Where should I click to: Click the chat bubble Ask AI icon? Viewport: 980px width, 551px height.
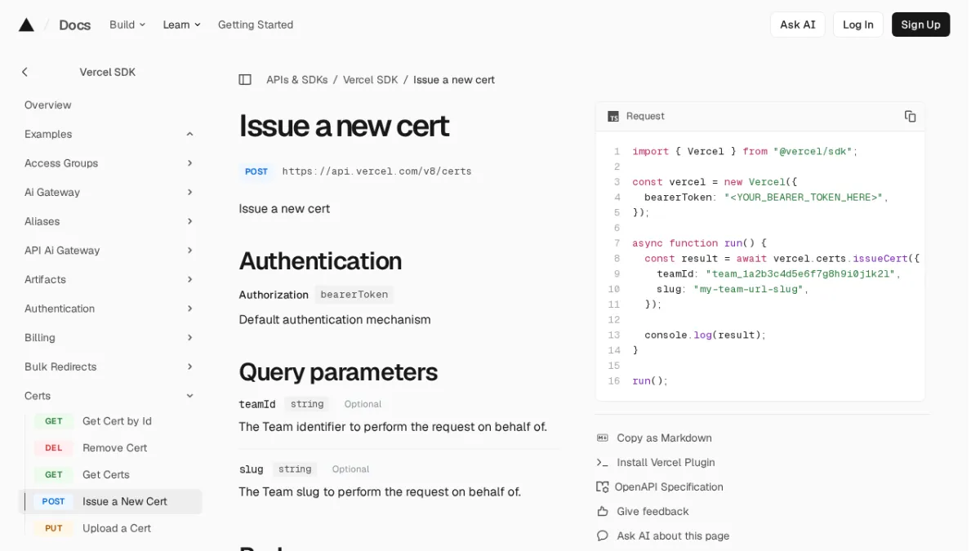(x=603, y=535)
